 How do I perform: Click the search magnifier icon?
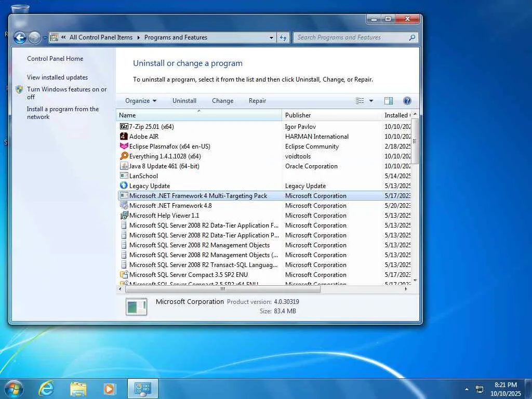coord(412,37)
